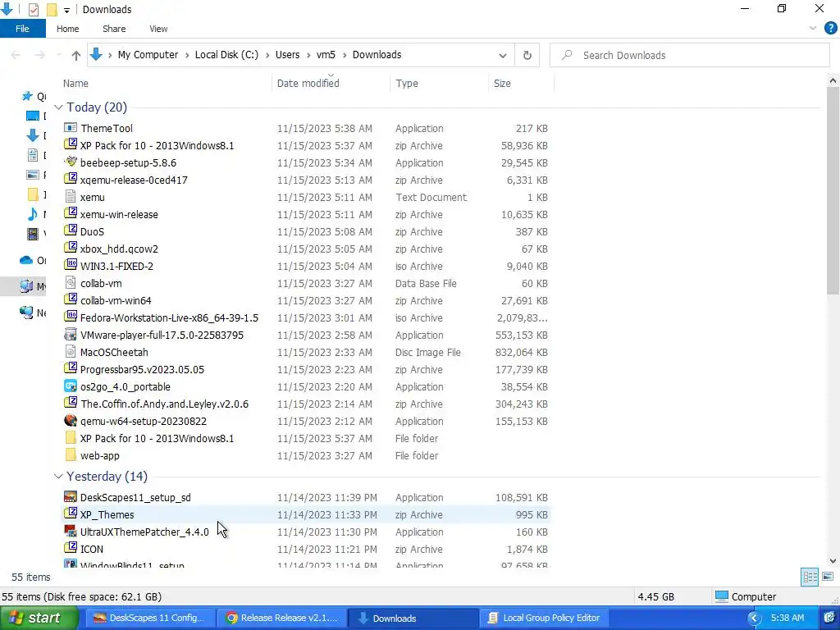Image resolution: width=840 pixels, height=630 pixels.
Task: Select the xbox_hdd.qcow2 file name
Action: [x=119, y=249]
